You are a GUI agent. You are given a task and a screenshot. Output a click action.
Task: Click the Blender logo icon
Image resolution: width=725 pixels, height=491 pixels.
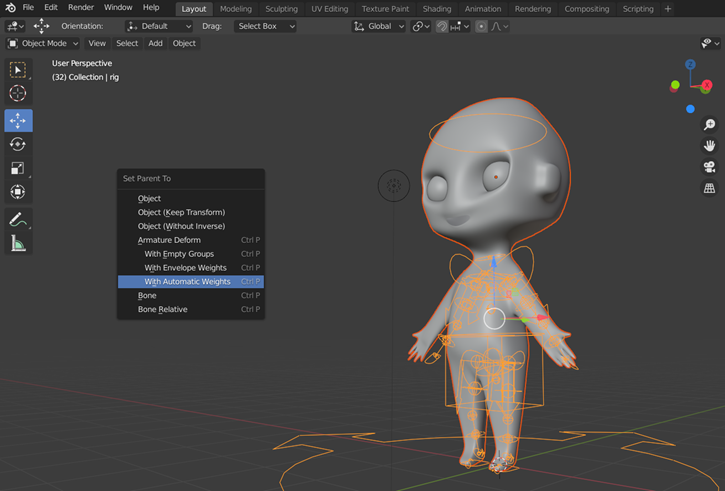pyautogui.click(x=10, y=8)
